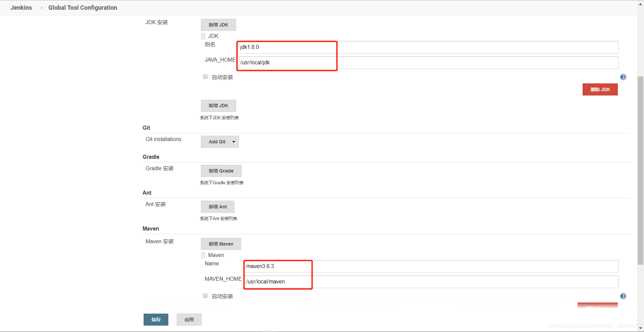Click the top 新增 JDK button
The image size is (644, 332).
coord(218,25)
